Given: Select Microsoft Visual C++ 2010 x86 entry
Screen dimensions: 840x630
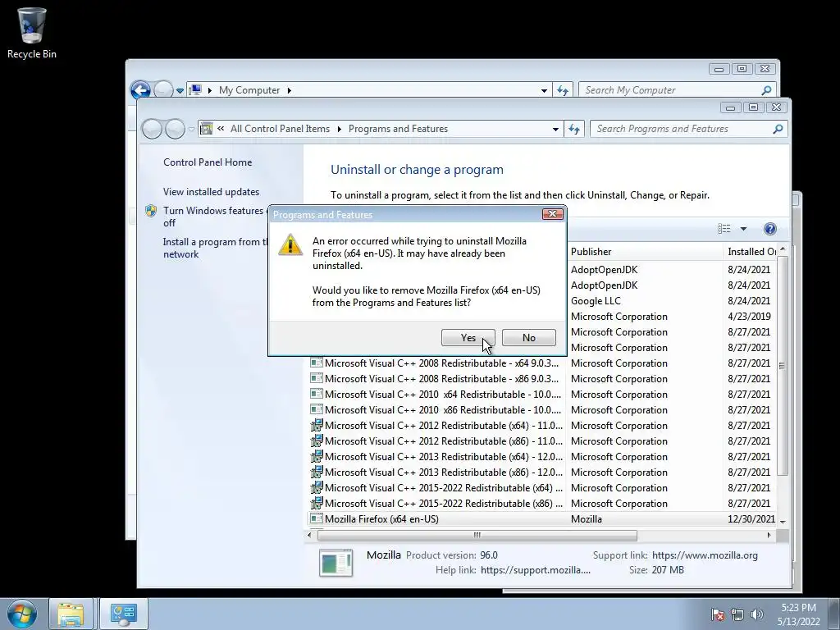Looking at the screenshot, I should point(543,410).
